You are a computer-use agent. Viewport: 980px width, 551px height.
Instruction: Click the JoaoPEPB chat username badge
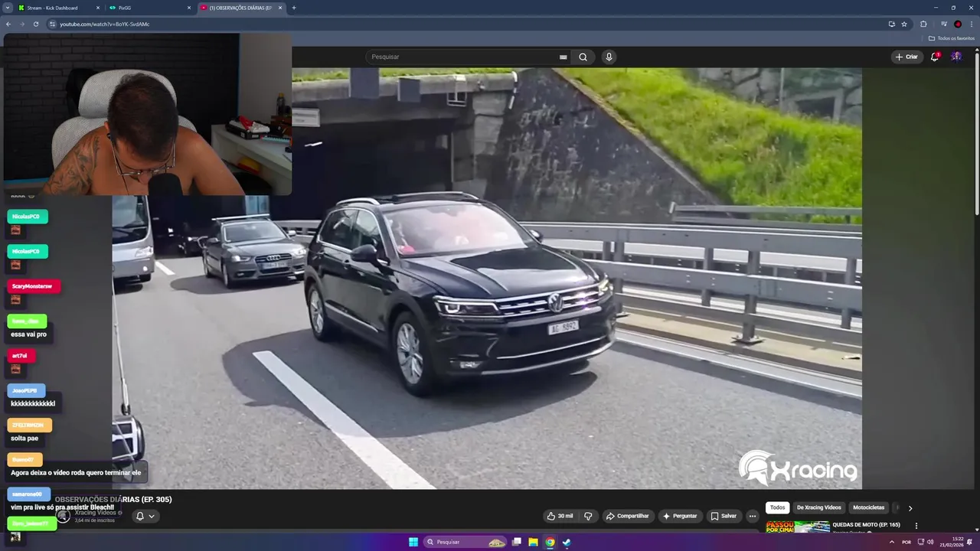click(x=26, y=390)
